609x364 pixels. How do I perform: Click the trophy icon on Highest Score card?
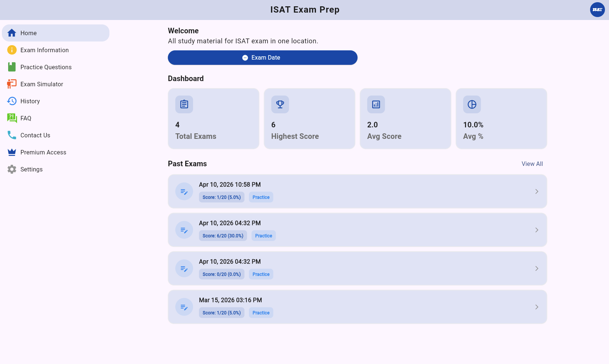280,104
